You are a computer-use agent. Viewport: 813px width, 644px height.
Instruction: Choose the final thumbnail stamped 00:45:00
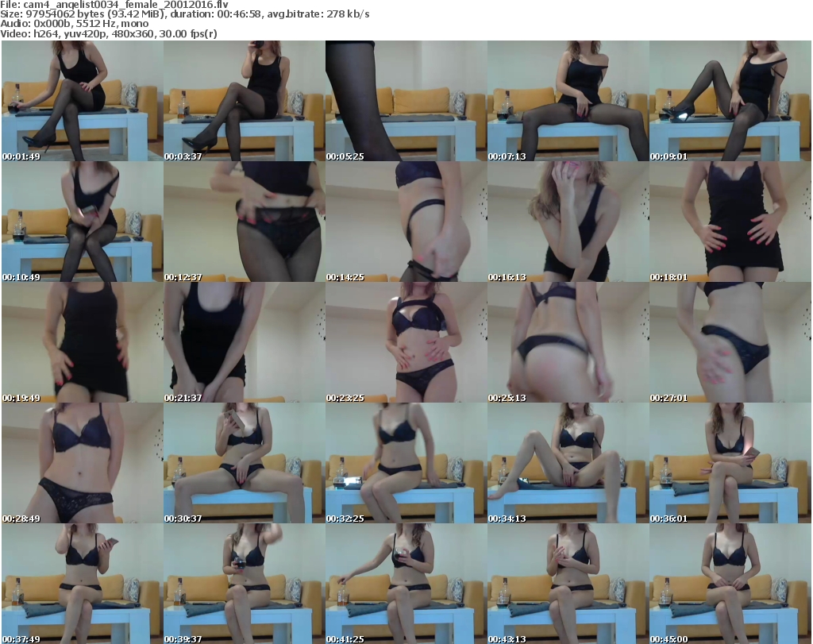[730, 584]
